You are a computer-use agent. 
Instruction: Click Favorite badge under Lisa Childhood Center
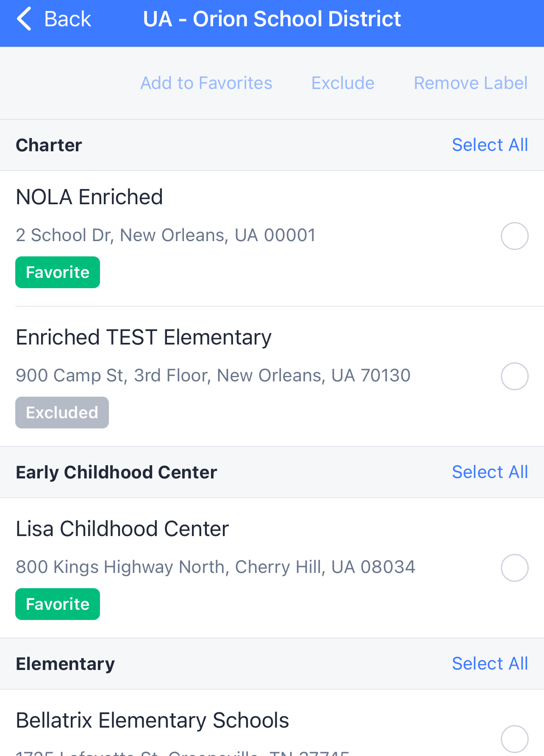[x=58, y=604]
